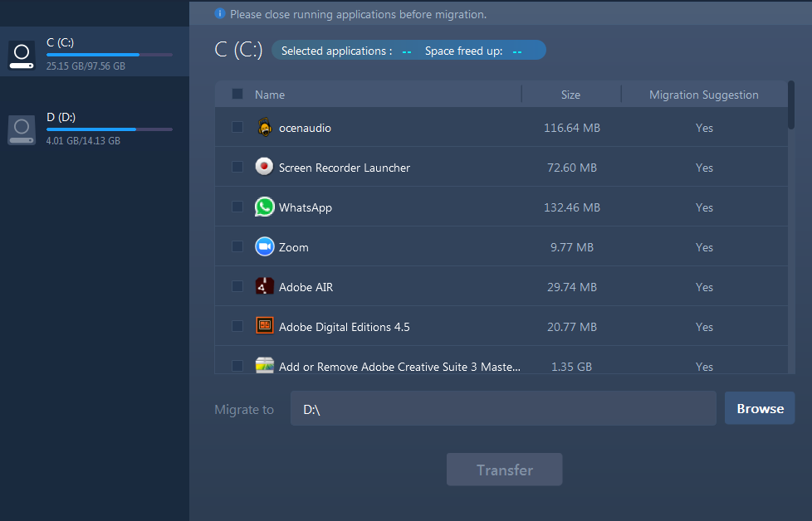The width and height of the screenshot is (812, 521).
Task: Click the blue info icon in notice bar
Action: pyautogui.click(x=219, y=13)
